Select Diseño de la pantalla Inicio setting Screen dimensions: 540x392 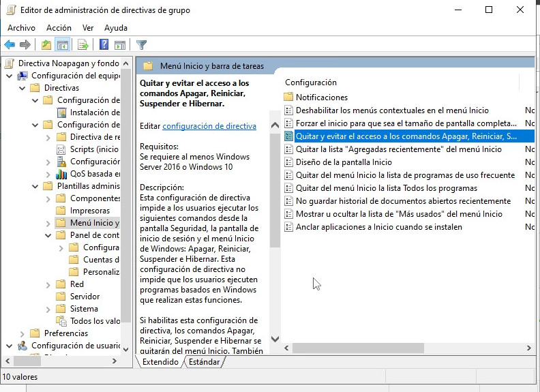[344, 162]
